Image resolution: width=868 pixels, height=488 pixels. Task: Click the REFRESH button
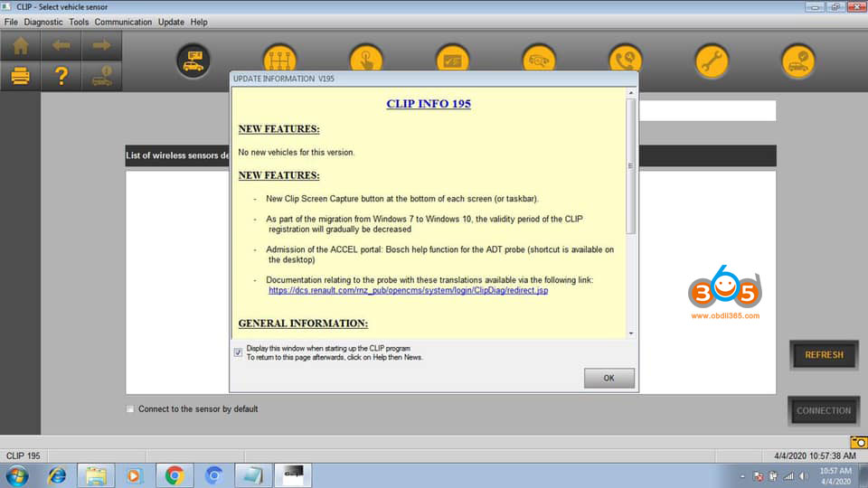[824, 354]
